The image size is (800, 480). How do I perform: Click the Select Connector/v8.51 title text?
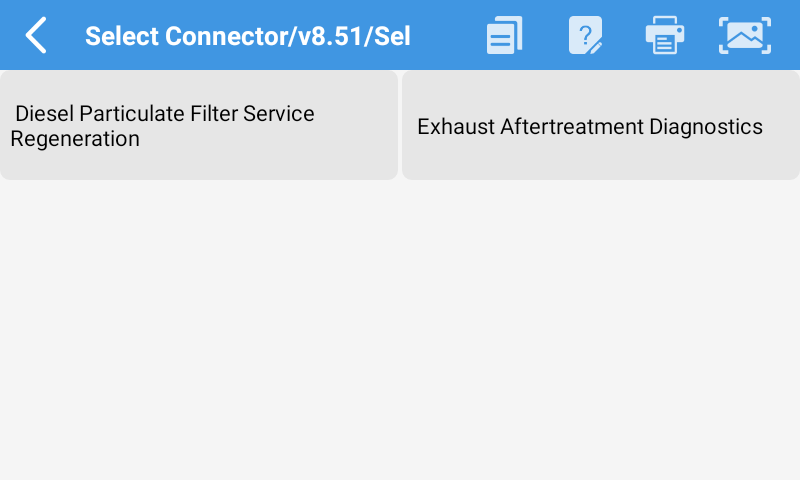point(247,37)
